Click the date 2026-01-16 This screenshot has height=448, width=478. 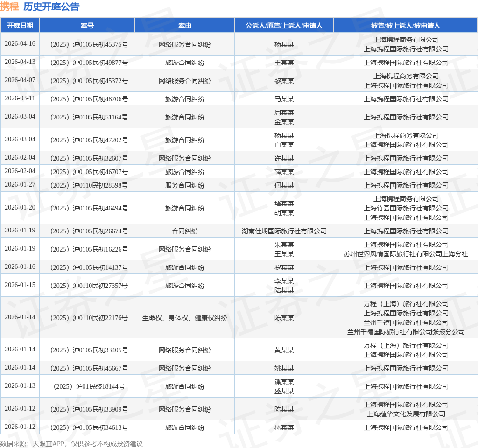20,266
